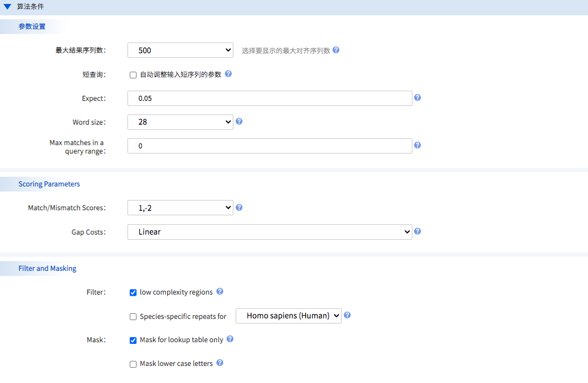
Task: Open 最大结果序列数 dropdown showing 500
Action: [x=180, y=50]
